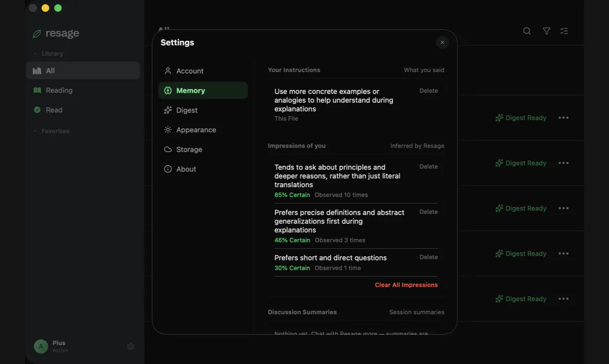Select All in the library sidebar
The width and height of the screenshot is (609, 364).
point(83,71)
